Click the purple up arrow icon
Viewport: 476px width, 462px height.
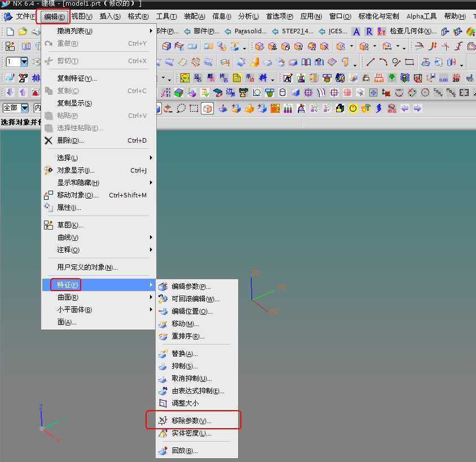click(x=23, y=93)
